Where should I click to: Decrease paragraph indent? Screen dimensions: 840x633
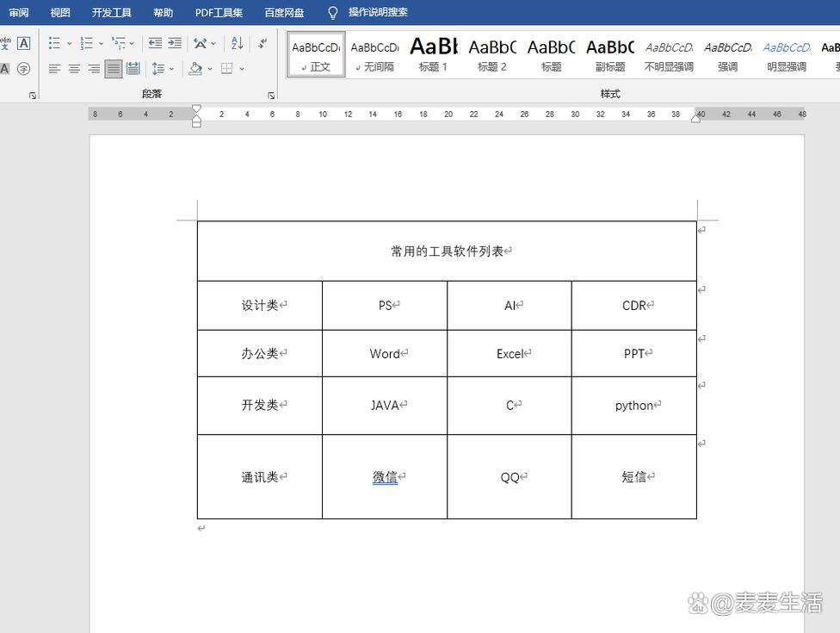[x=155, y=43]
